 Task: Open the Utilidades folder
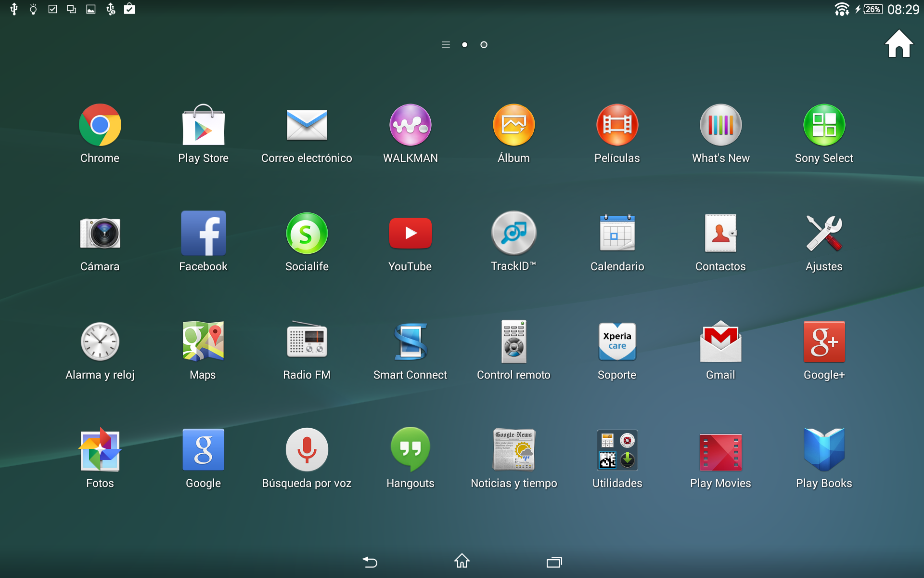[x=617, y=450]
